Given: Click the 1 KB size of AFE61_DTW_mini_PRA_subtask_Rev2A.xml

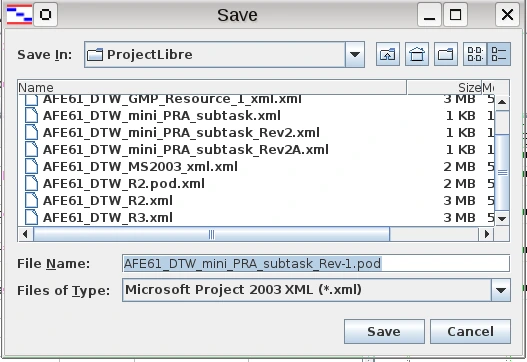Looking at the screenshot, I should click(x=460, y=150).
